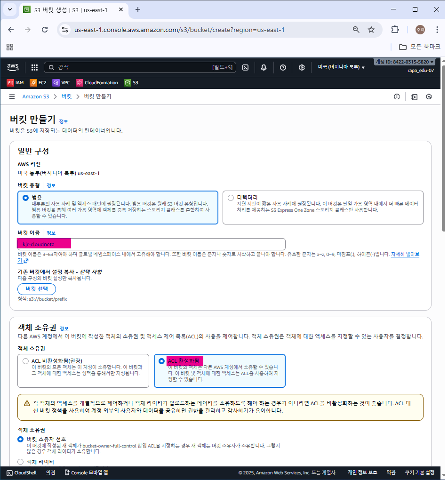This screenshot has width=448, height=480.
Task: Open the clock-shaped icon in the S3 header
Action: [x=429, y=97]
